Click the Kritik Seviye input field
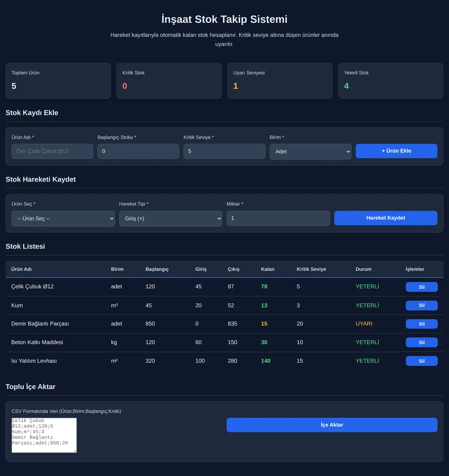Screen dimensions: 449x476 (x=224, y=151)
